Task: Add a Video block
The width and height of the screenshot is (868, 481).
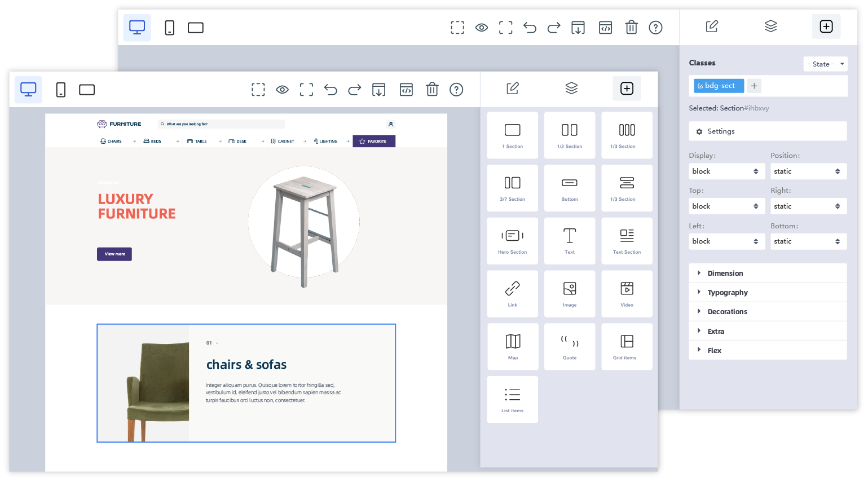Action: click(x=627, y=294)
